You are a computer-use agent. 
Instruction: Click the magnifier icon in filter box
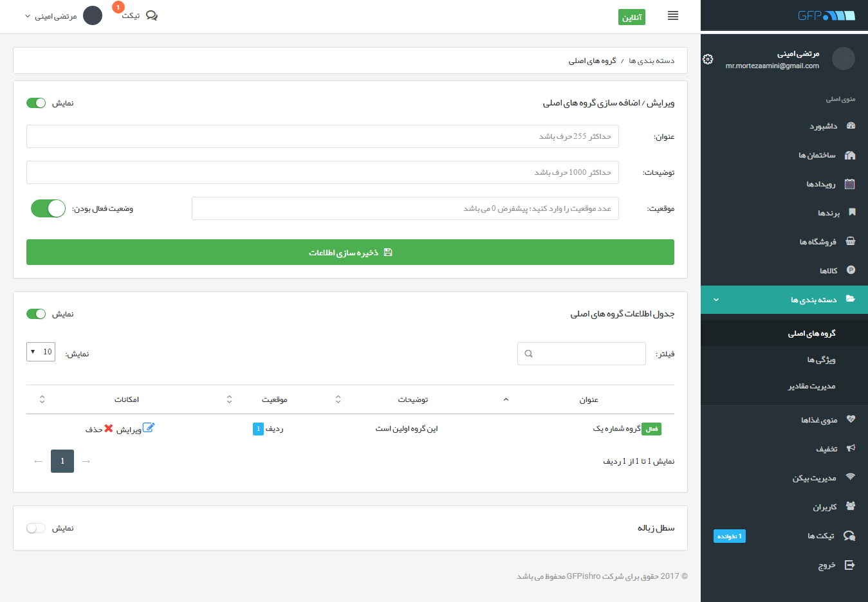(x=529, y=354)
